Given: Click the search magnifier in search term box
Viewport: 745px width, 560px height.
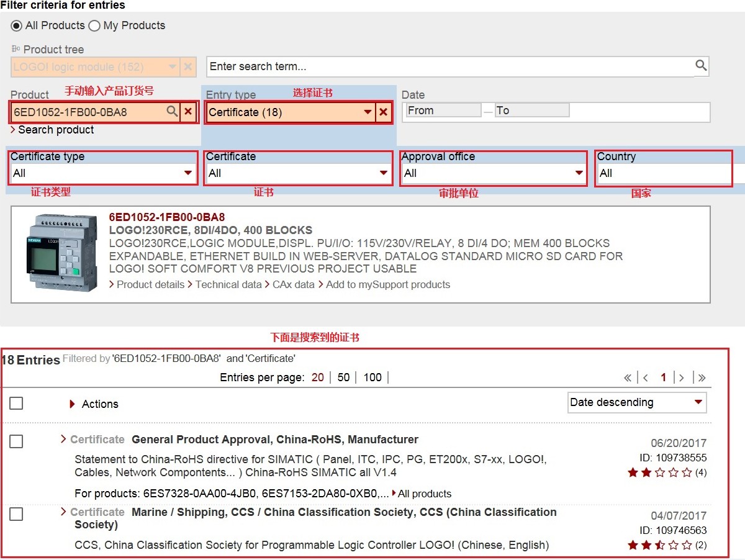Looking at the screenshot, I should tap(701, 66).
